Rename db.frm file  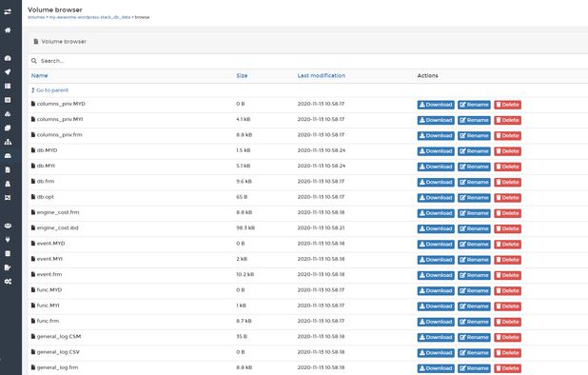pos(474,182)
